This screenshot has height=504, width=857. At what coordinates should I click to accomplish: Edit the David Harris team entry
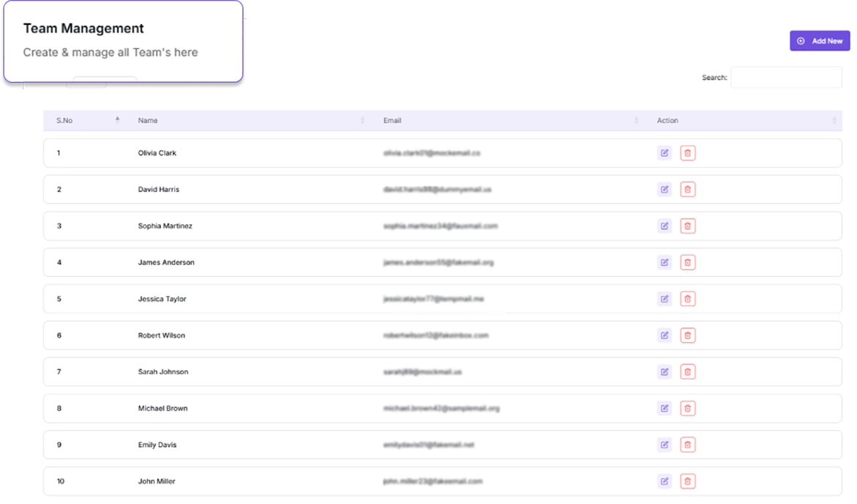(x=664, y=190)
